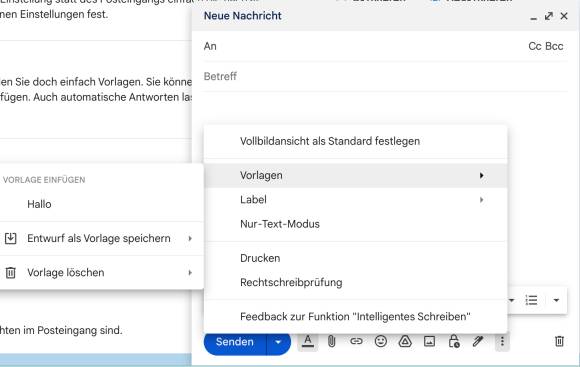
Task: Open the Vorlagen submenu
Action: pyautogui.click(x=355, y=175)
